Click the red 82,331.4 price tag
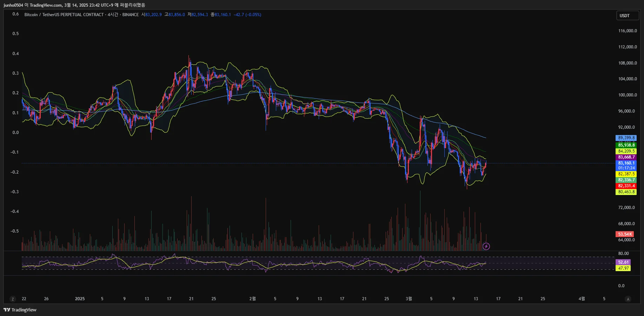This screenshot has width=644, height=316. 626,186
